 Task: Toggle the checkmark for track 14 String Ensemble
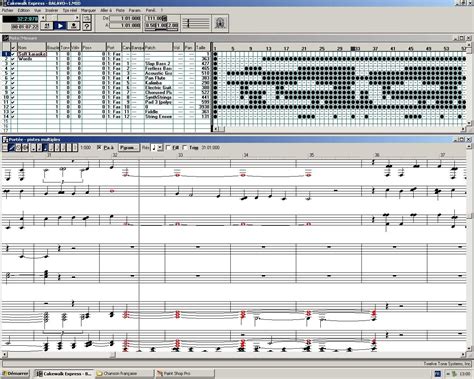13,117
